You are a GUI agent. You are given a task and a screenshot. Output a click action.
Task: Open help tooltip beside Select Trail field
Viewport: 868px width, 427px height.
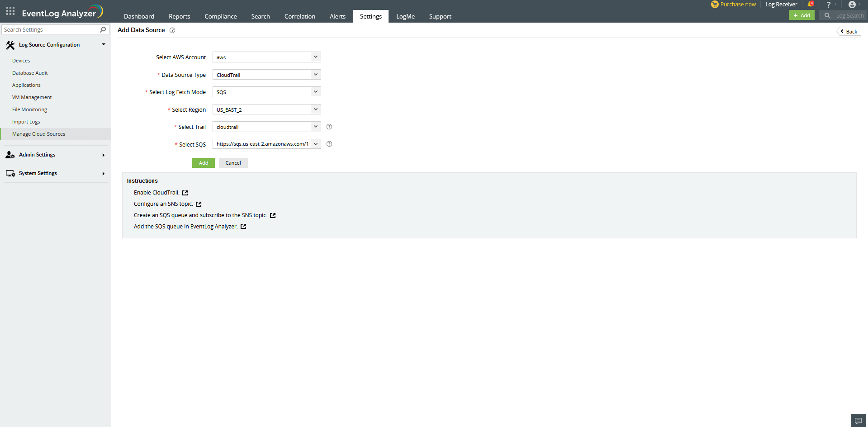pyautogui.click(x=329, y=127)
